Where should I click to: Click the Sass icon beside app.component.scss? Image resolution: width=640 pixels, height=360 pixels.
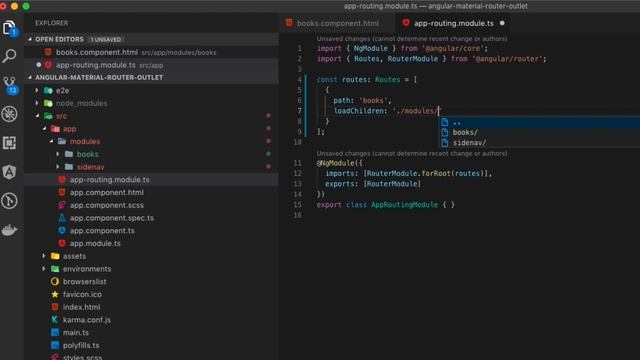62,205
